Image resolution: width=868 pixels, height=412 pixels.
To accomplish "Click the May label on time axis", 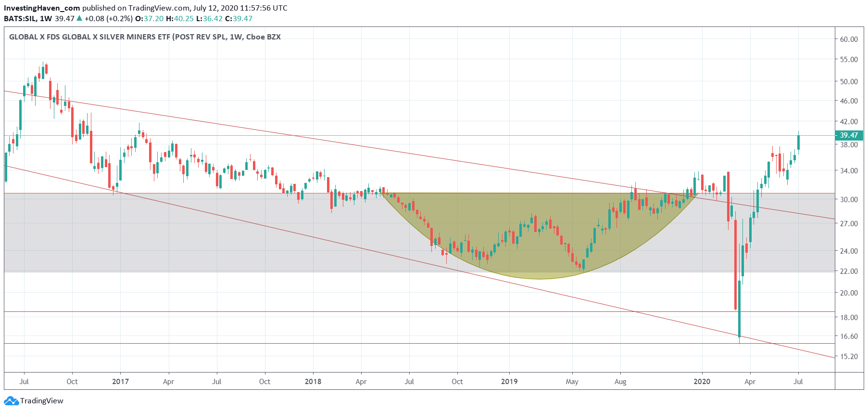I will point(572,382).
